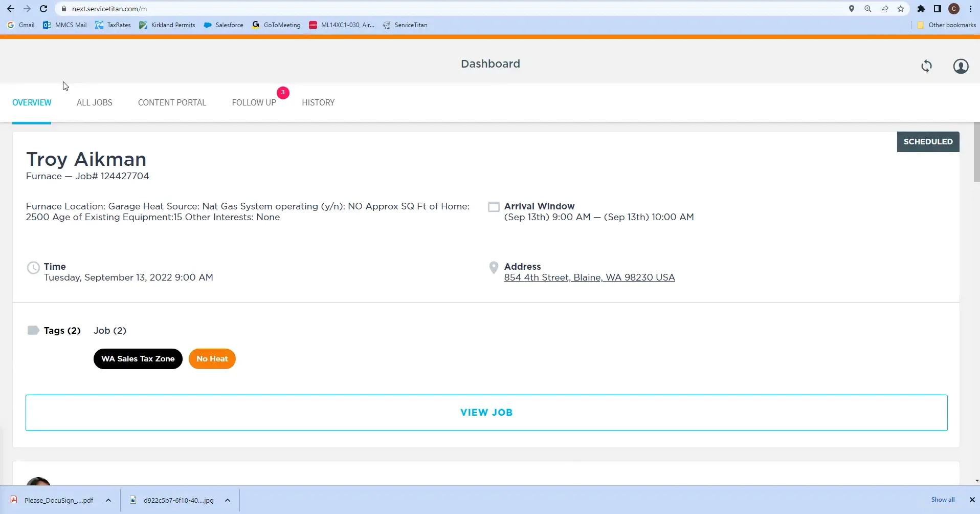Image resolution: width=980 pixels, height=514 pixels.
Task: Click the Arrival Window calendar icon
Action: [494, 206]
